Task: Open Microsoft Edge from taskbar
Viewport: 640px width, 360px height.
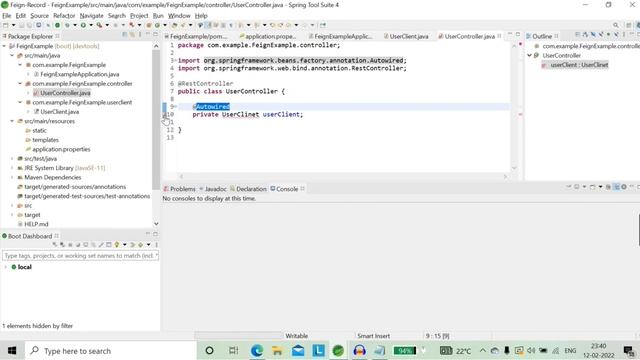Action: (257, 350)
